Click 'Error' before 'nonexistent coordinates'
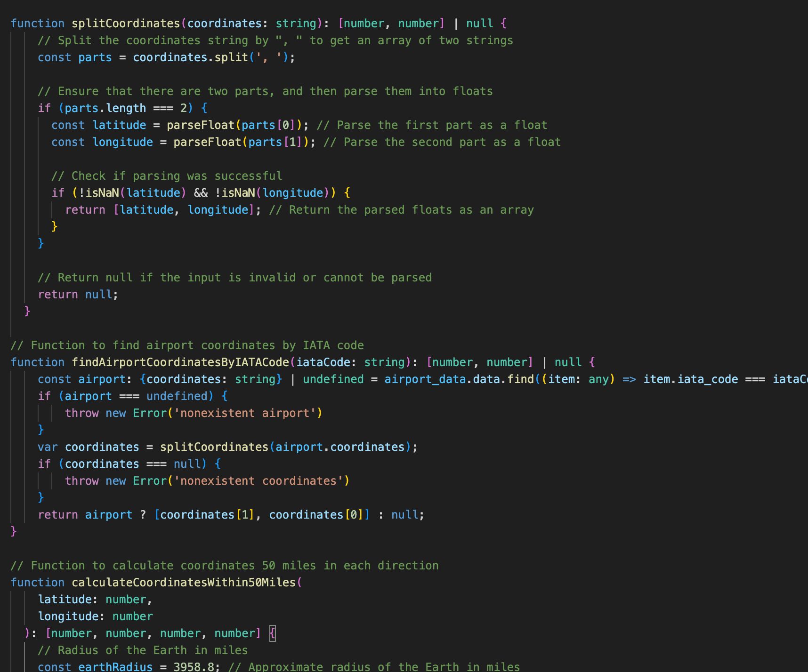Image resolution: width=808 pixels, height=672 pixels. [150, 481]
